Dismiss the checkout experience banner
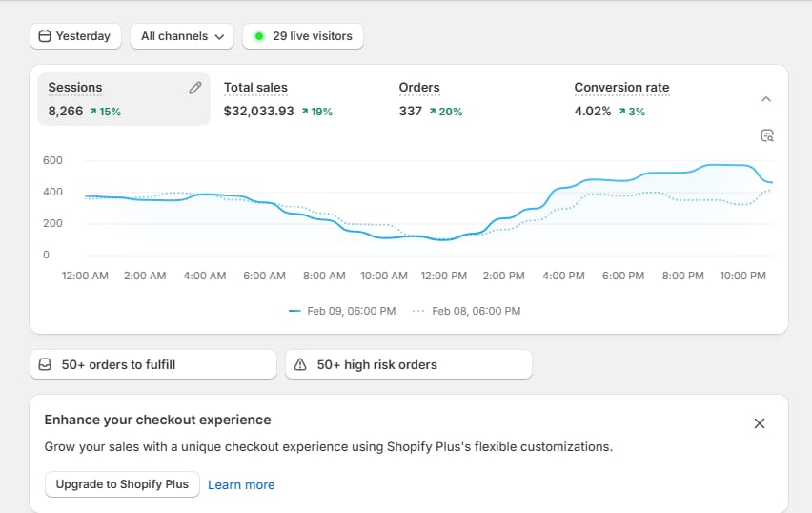 click(x=760, y=423)
